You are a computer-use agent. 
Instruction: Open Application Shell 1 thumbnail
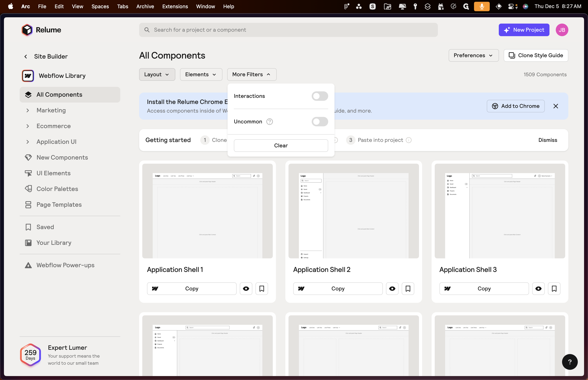point(207,211)
